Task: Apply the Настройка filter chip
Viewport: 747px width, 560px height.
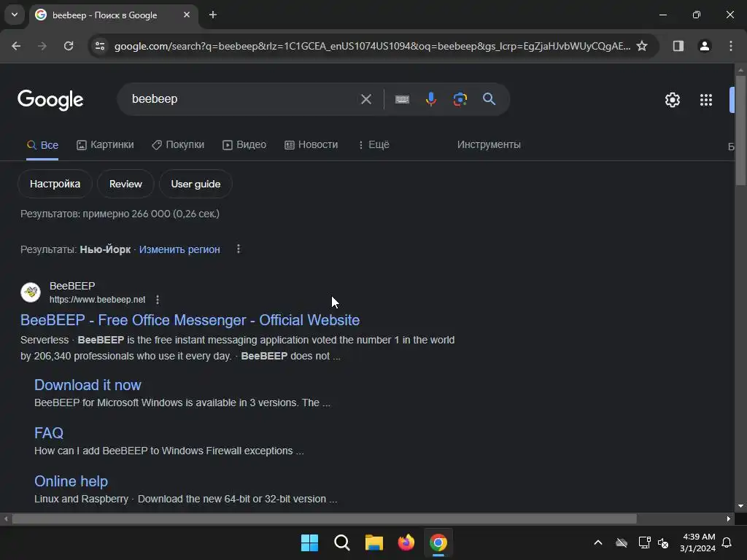Action: pyautogui.click(x=55, y=184)
